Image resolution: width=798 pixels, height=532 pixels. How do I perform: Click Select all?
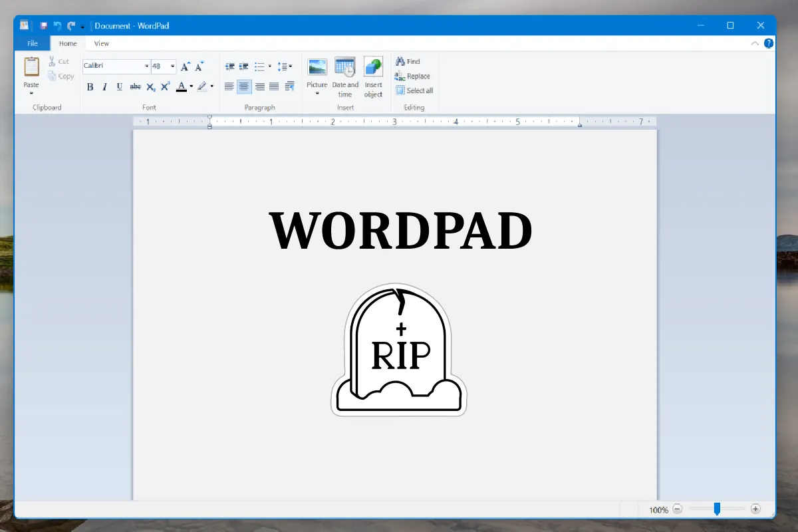tap(414, 90)
